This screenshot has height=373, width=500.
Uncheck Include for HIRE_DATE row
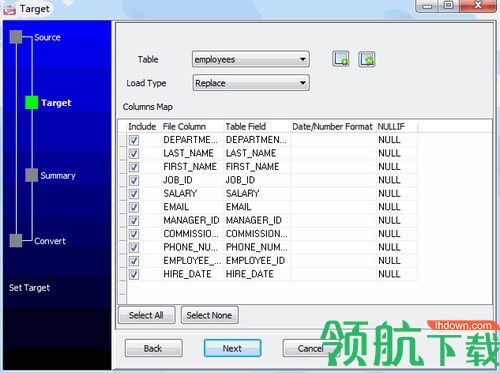coord(134,274)
